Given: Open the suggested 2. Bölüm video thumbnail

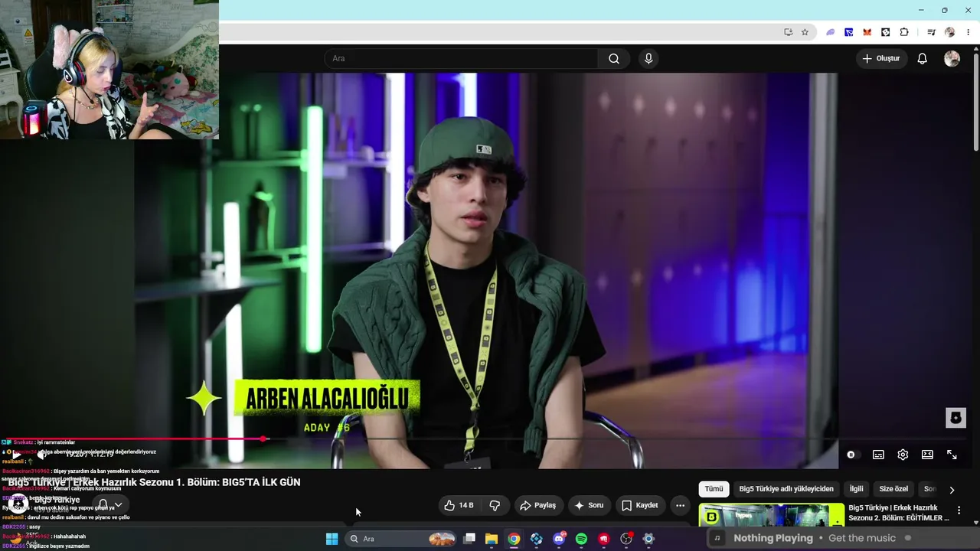Looking at the screenshot, I should tap(772, 515).
